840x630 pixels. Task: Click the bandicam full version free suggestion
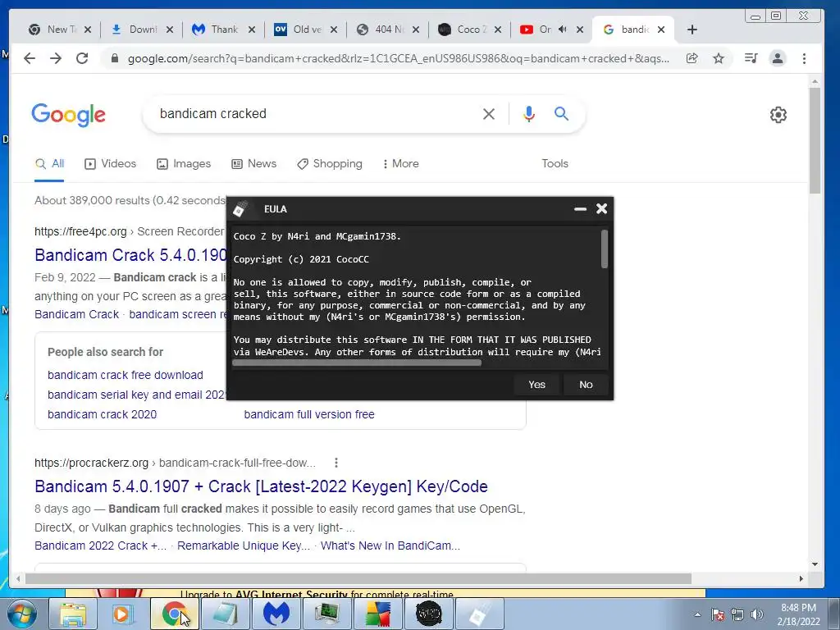(309, 414)
